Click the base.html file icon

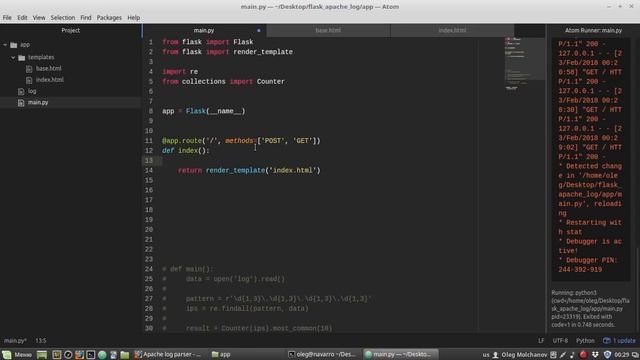[29, 69]
